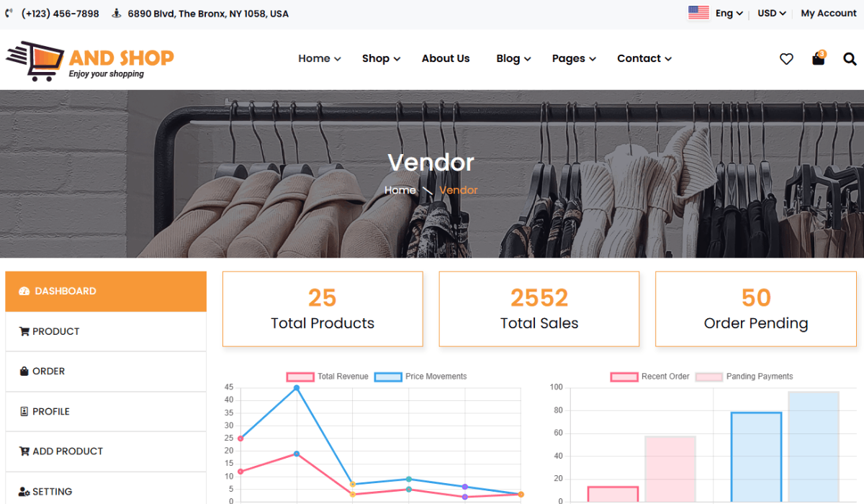Click the pink line point at 19

click(297, 454)
